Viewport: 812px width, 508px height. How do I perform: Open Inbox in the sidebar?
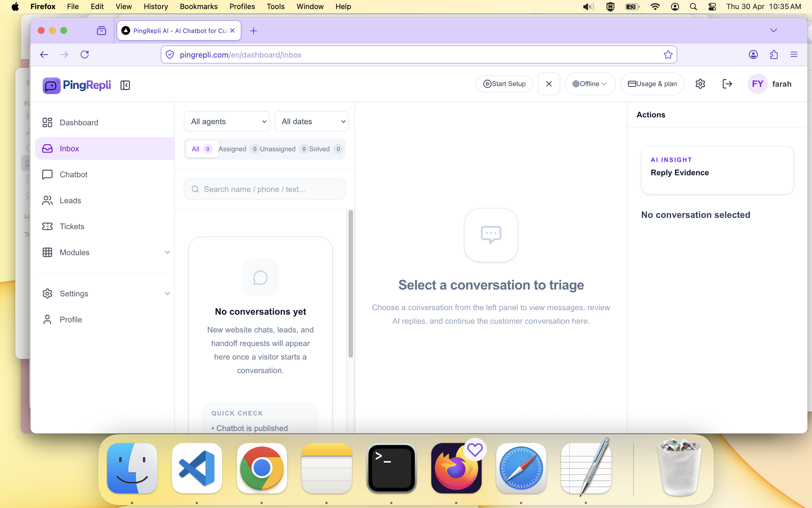(105, 148)
